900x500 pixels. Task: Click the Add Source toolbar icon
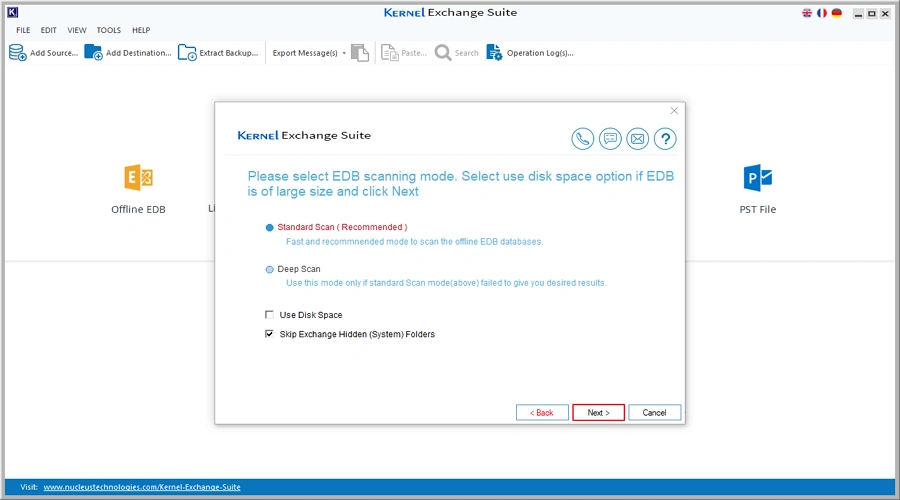coord(18,53)
